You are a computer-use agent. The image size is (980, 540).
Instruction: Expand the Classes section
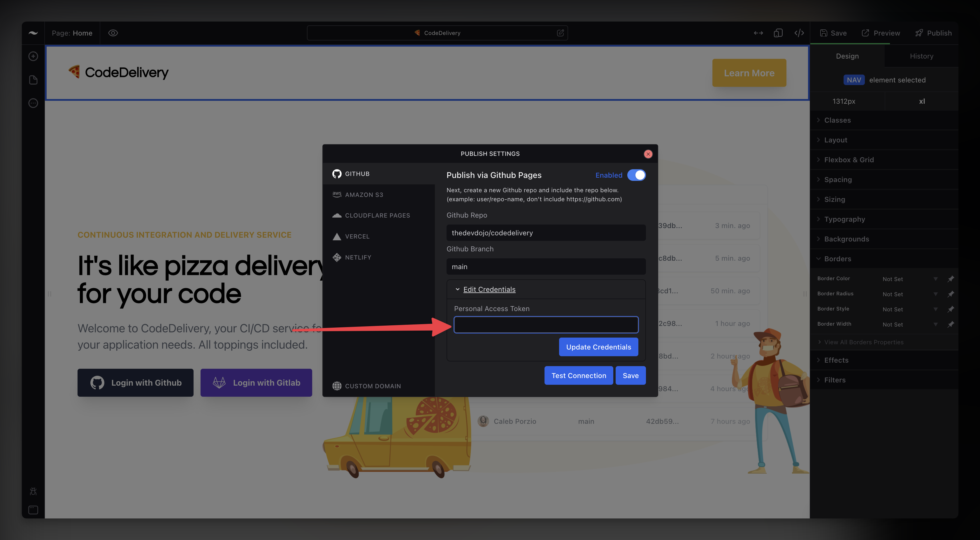pos(884,120)
